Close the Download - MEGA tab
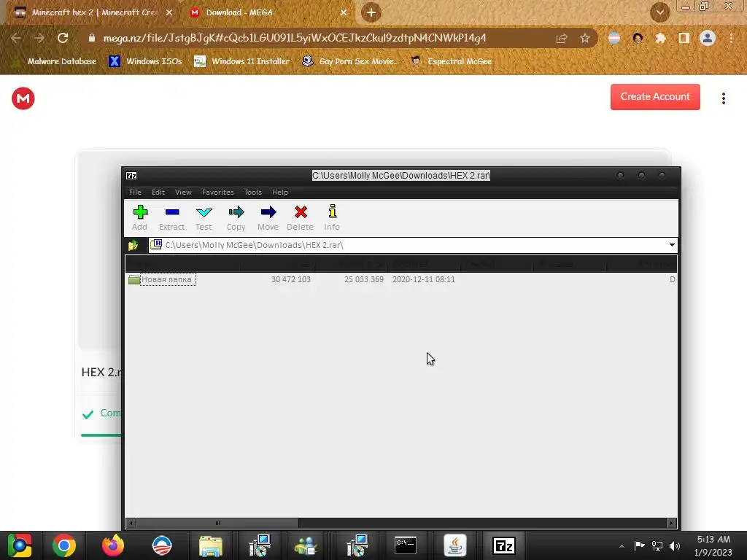The width and height of the screenshot is (747, 560). [344, 12]
